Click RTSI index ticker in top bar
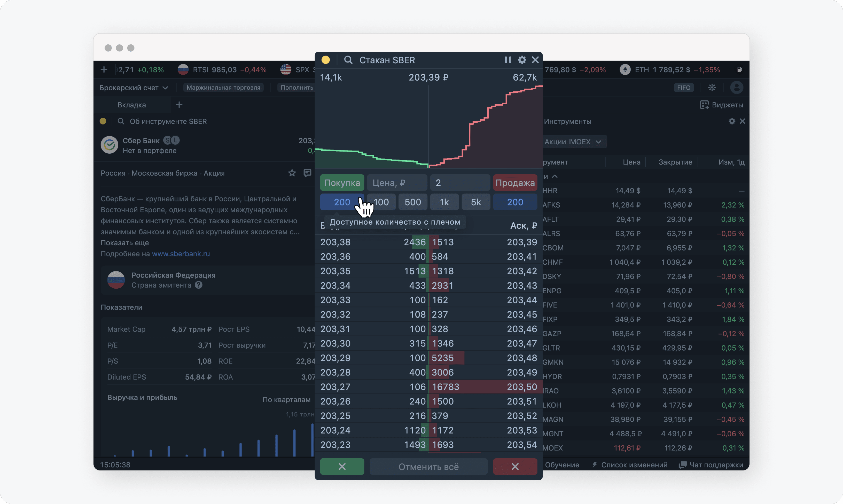The width and height of the screenshot is (843, 504). pos(222,70)
